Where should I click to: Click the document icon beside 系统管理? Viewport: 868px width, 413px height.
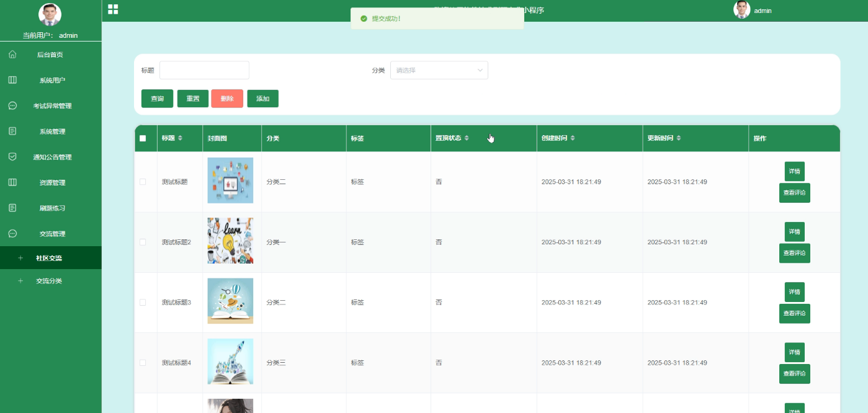pos(12,131)
